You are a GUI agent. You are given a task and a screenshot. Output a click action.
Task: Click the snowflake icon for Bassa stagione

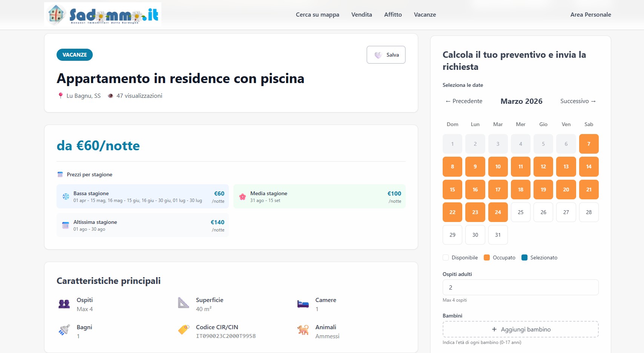[x=66, y=196]
